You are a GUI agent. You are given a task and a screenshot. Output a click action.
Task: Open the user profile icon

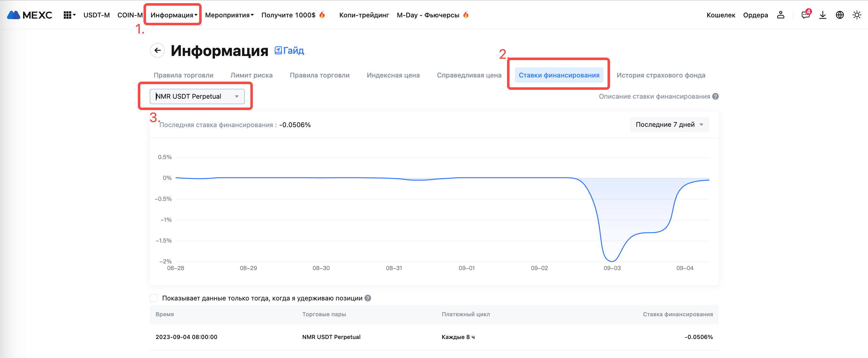coord(780,15)
